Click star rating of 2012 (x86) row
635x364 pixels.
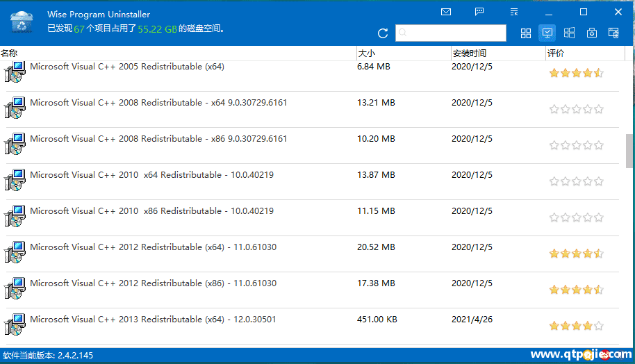pyautogui.click(x=576, y=290)
